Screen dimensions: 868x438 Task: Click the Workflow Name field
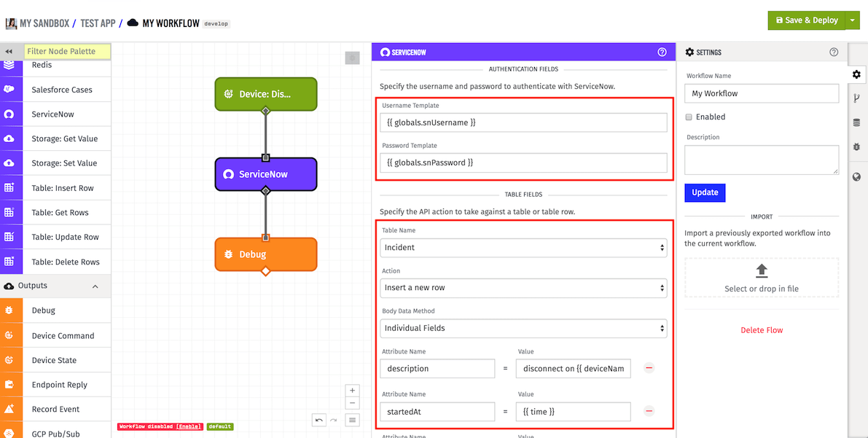762,93
